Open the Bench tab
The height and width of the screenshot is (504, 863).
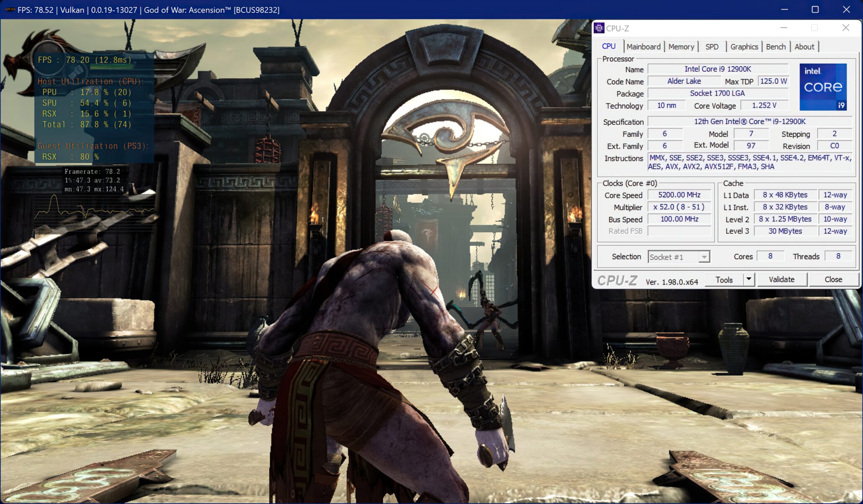click(x=776, y=46)
